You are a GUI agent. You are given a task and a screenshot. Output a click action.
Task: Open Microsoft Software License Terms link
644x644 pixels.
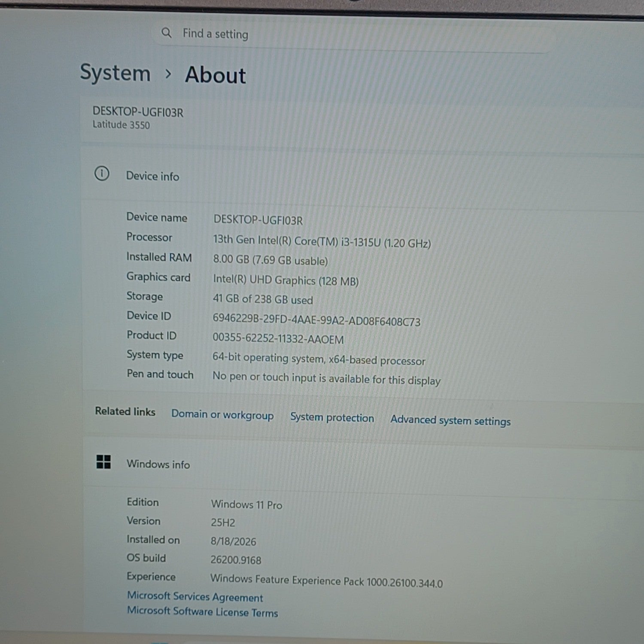coord(203,611)
